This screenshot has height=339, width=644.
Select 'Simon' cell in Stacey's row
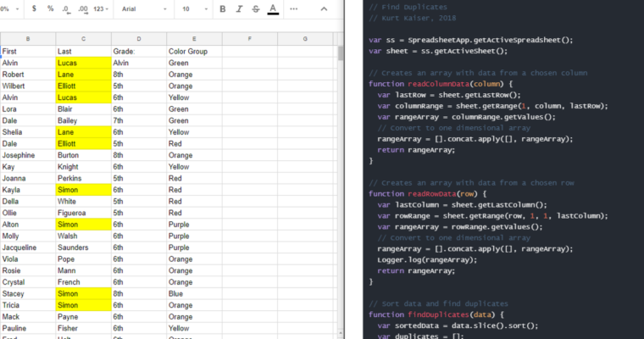(x=83, y=293)
